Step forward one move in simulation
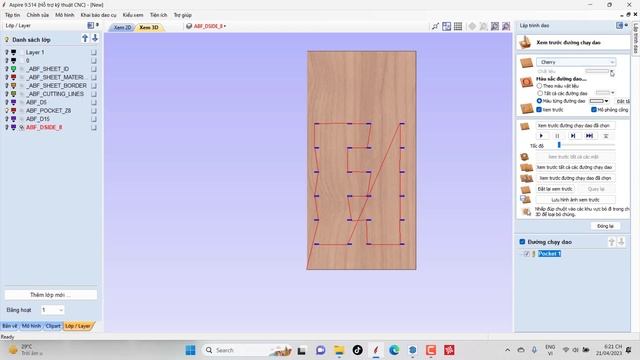This screenshot has height=360, width=640. [x=573, y=136]
